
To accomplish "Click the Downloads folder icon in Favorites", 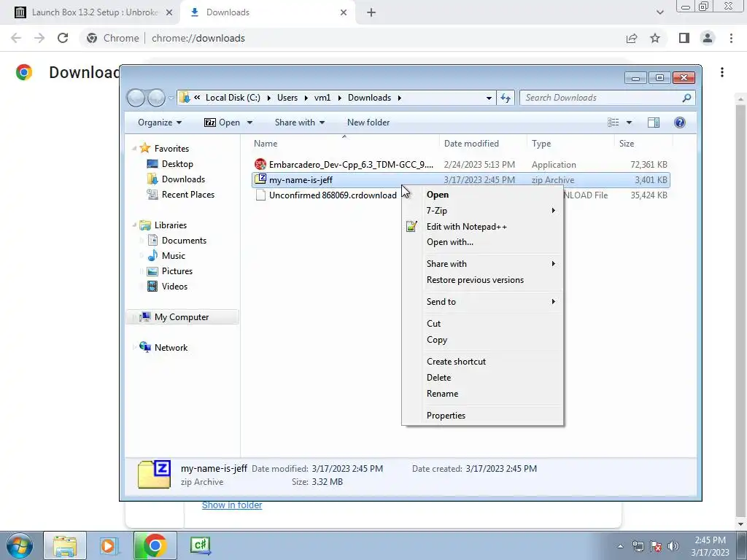I will point(152,179).
